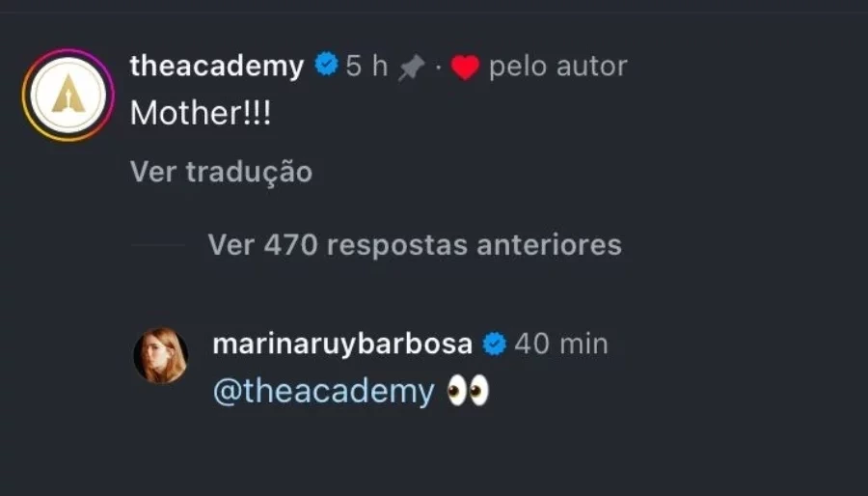Click the '40 min' reply timestamp

click(x=561, y=344)
